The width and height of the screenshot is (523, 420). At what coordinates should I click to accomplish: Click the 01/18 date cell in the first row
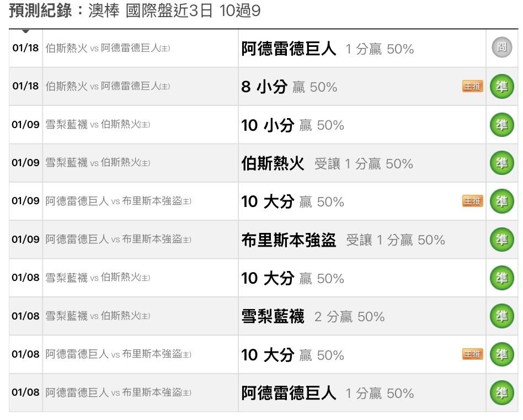pyautogui.click(x=25, y=48)
